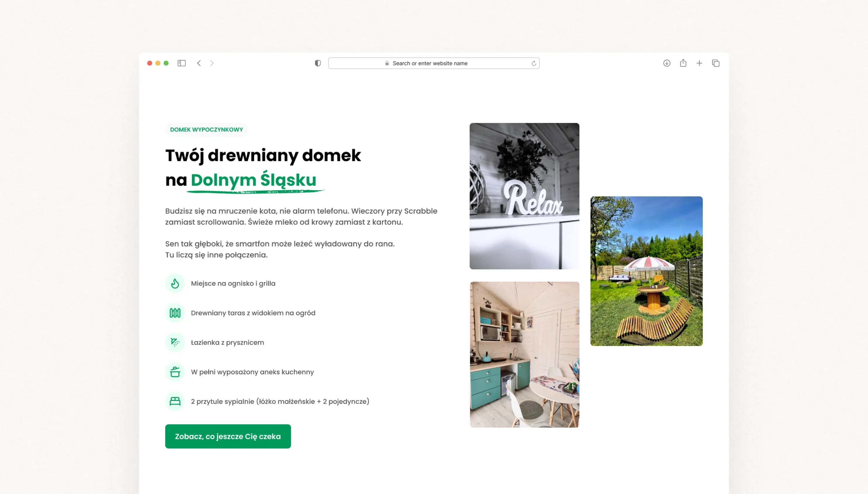Click the flame icon for ognisko
868x494 pixels.
click(x=175, y=283)
